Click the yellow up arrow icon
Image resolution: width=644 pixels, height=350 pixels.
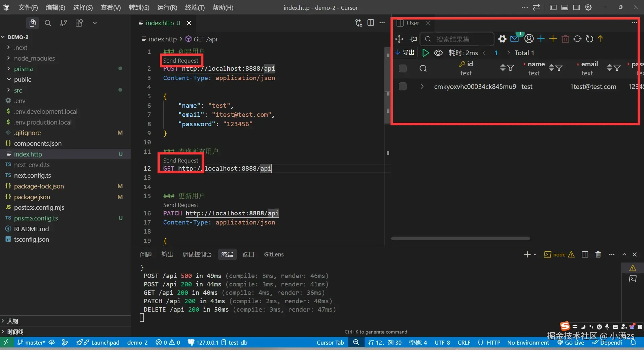(600, 39)
